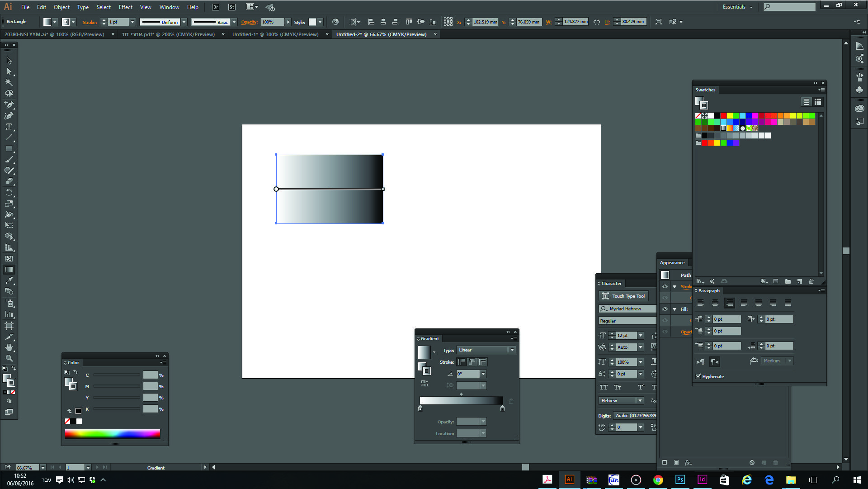Select the Hand tool

[x=9, y=347]
